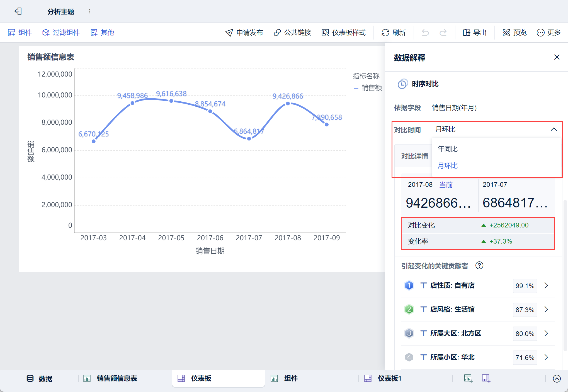Viewport: 568px width, 392px height.
Task: Click add dashboard icon in bottom bar
Action: 486,378
